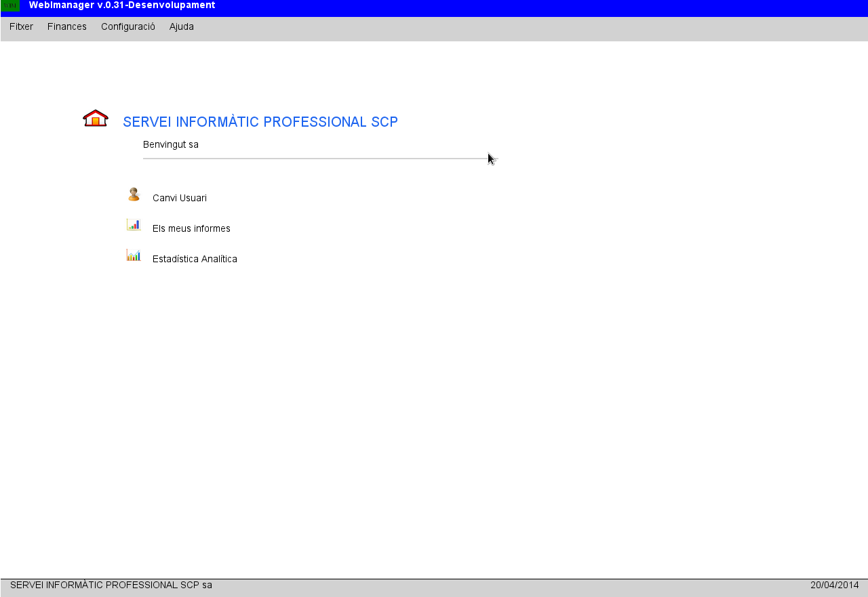Select Estadística Analítica
The width and height of the screenshot is (868, 597).
(195, 259)
